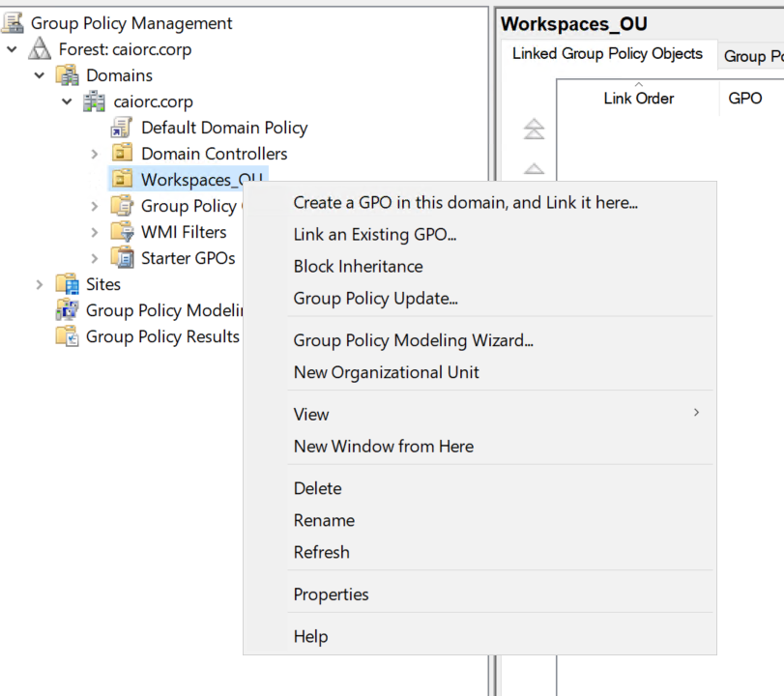Collapse the caiorc.corp domain node
Screen dimensions: 784x696
pyautogui.click(x=67, y=101)
